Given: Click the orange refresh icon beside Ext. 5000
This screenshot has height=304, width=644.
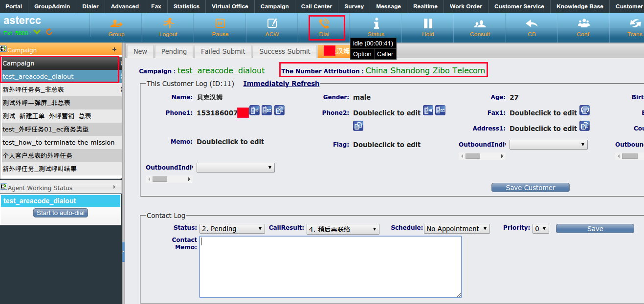Looking at the screenshot, I should tap(49, 32).
